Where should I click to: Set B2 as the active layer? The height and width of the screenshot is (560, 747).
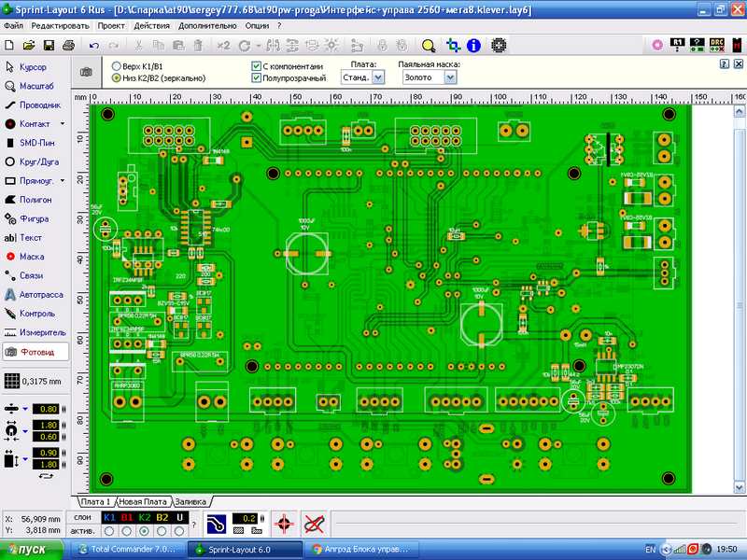[162, 529]
